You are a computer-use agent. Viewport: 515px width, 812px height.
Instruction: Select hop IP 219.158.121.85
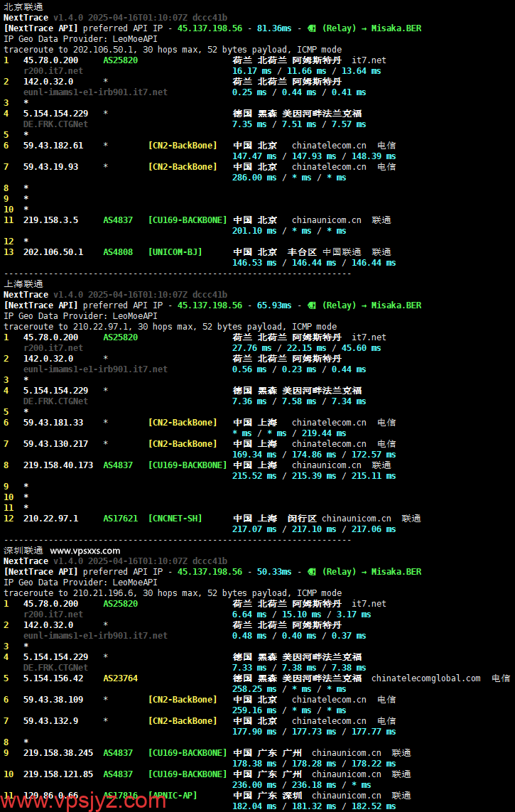pos(58,774)
